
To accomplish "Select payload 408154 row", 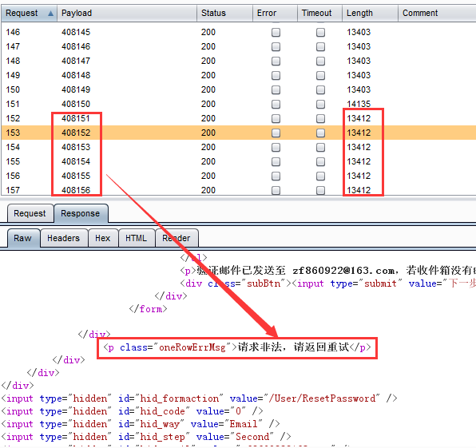I will point(239,161).
